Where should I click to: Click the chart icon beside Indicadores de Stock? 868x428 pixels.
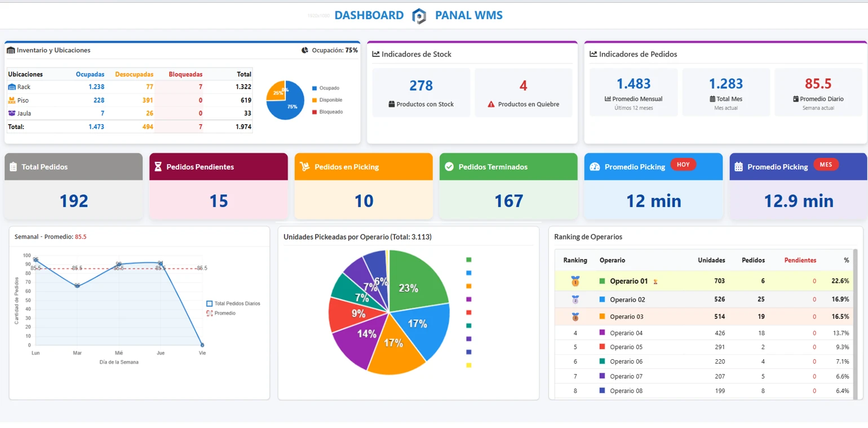(376, 54)
